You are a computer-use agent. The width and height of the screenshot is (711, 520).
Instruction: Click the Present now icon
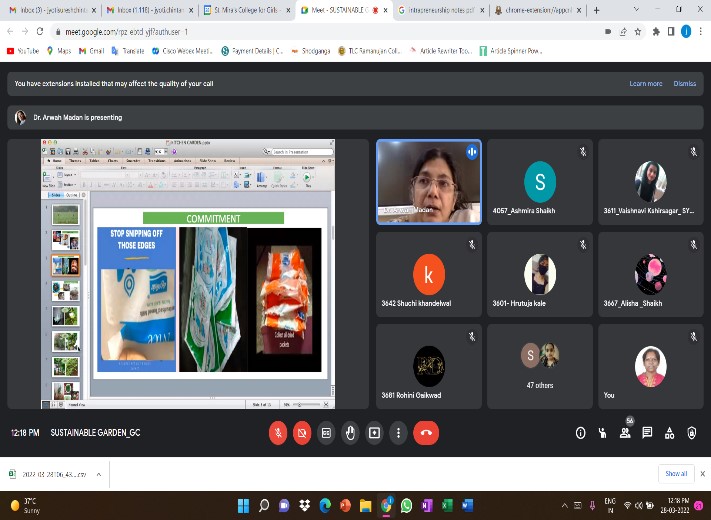374,433
